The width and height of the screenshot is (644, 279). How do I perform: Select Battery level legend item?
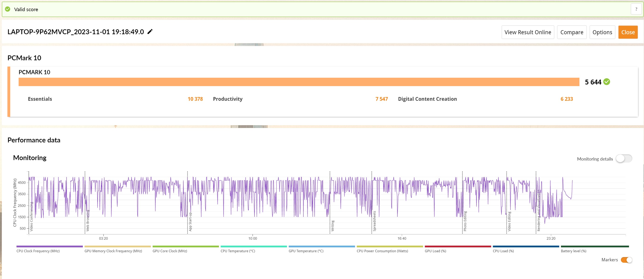tap(573, 251)
